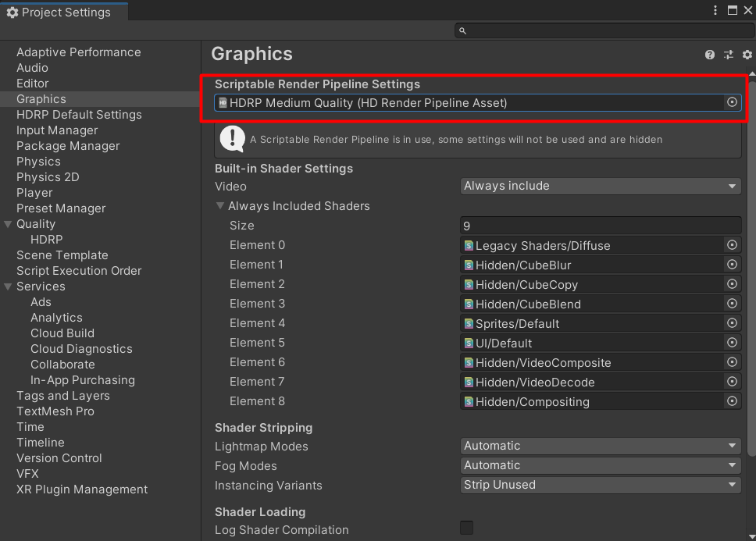Collapse the Services category arrow
Image resolution: width=756 pixels, height=541 pixels.
pos(8,287)
